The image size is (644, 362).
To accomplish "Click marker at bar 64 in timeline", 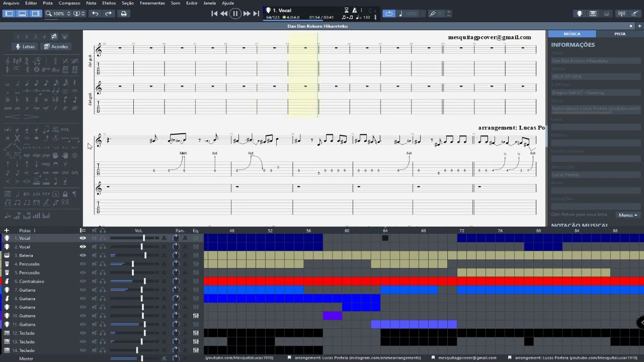I will (x=385, y=238).
